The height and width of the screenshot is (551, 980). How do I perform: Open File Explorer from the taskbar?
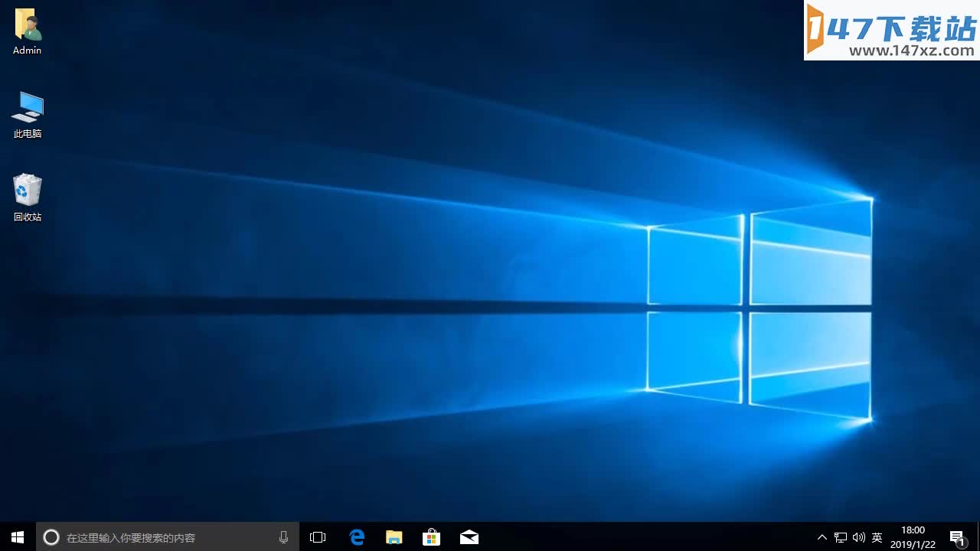[394, 537]
